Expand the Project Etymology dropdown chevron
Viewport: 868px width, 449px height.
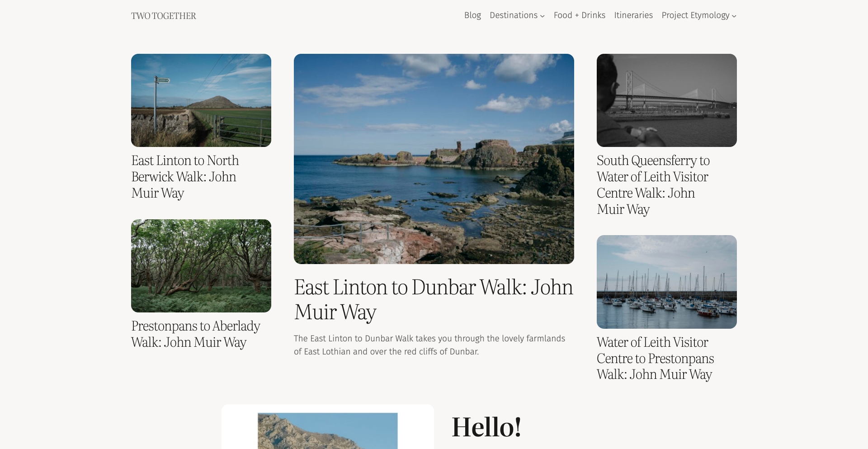pyautogui.click(x=734, y=16)
